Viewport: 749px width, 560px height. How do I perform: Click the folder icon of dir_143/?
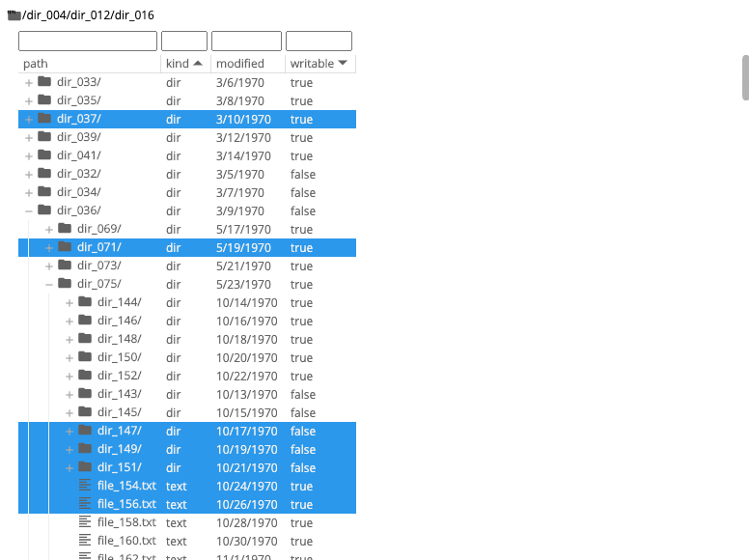(x=85, y=393)
